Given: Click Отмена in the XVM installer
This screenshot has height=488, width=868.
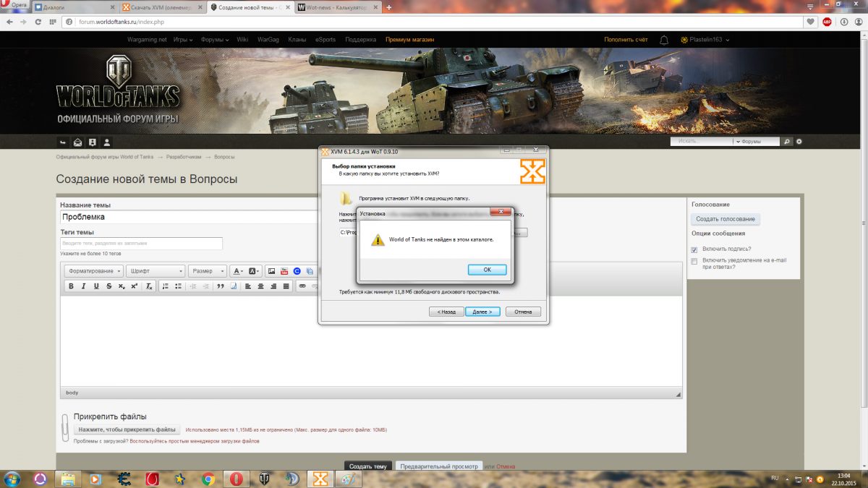Looking at the screenshot, I should [x=523, y=312].
